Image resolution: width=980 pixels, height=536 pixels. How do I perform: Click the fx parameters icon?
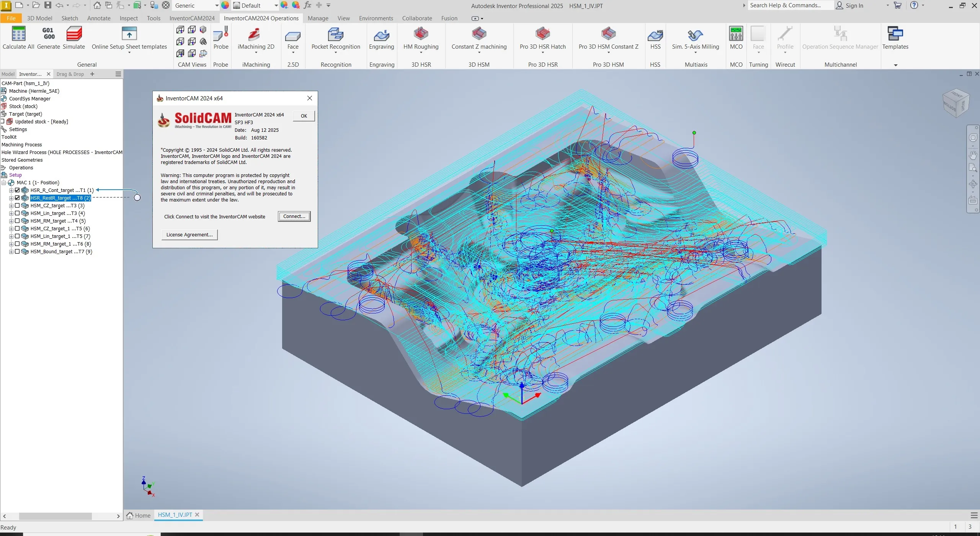tap(307, 5)
